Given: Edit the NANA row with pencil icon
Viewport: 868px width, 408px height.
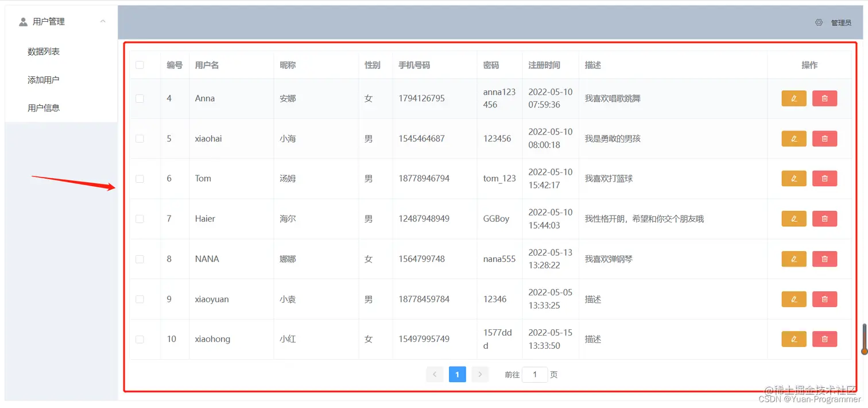Looking at the screenshot, I should tap(794, 259).
